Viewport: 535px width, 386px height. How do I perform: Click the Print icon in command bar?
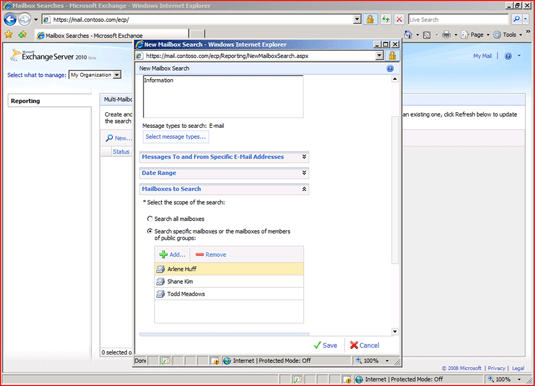446,34
